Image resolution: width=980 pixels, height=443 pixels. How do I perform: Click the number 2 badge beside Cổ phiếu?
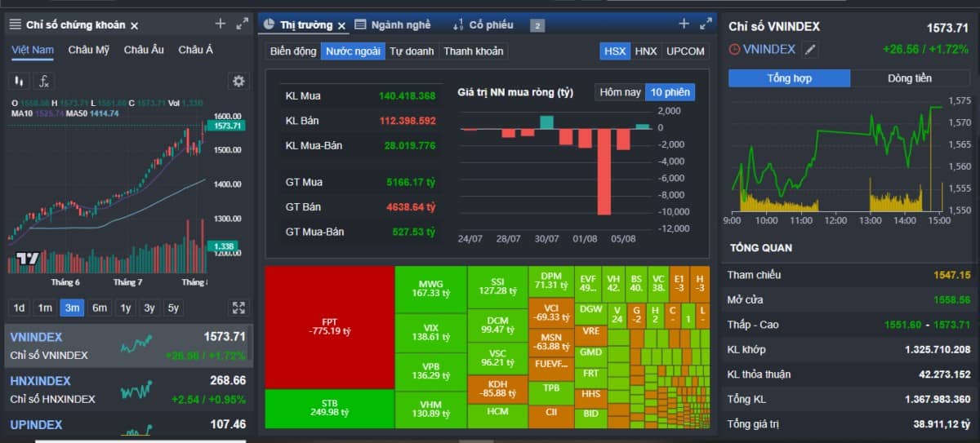(537, 25)
